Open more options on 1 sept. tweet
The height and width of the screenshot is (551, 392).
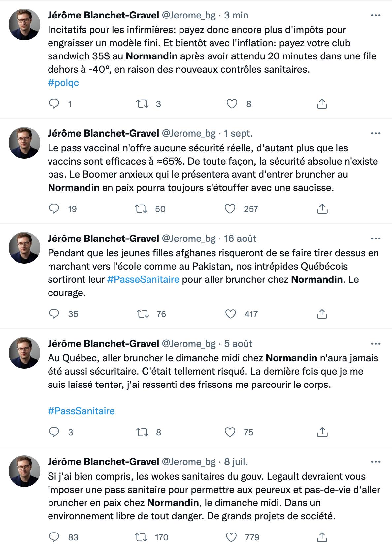point(376,133)
